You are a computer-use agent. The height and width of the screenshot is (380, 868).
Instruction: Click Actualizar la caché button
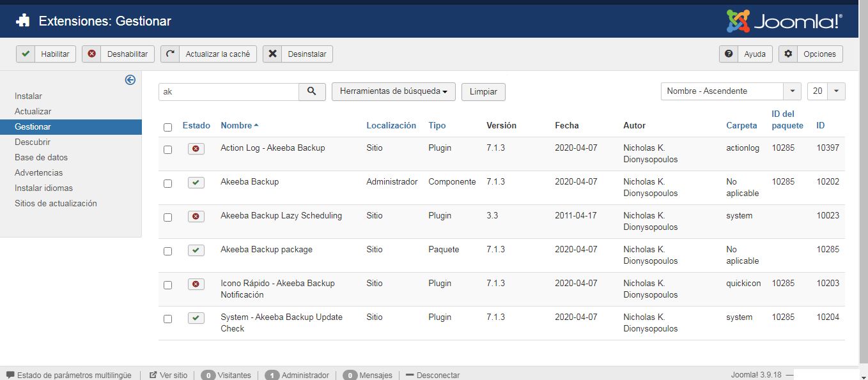[208, 54]
